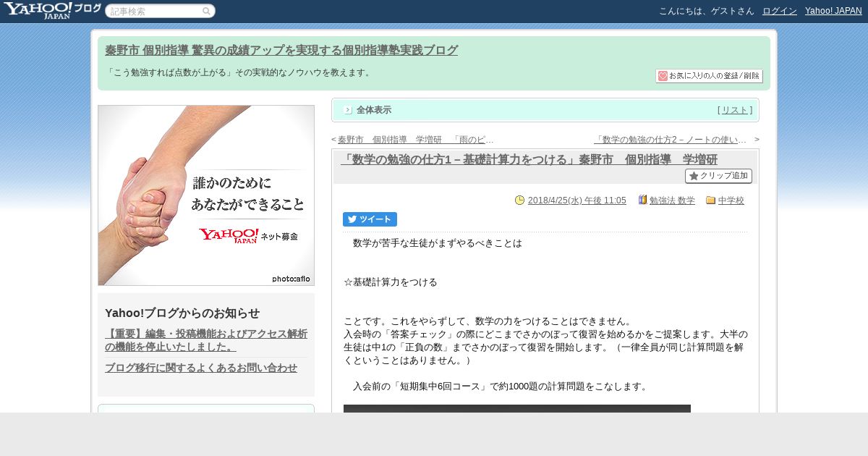Click the お気に入りの人の登録/削除 button
Screen dimensions: 868x456
[x=709, y=76]
